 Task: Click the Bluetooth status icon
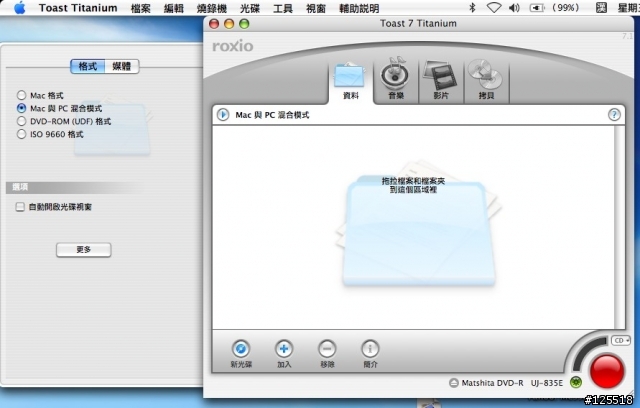[472, 7]
